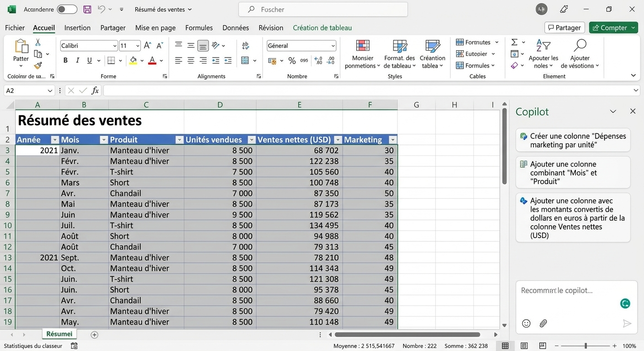Click the AutoSum sigma icon
The width and height of the screenshot is (644, 351).
coord(514,42)
